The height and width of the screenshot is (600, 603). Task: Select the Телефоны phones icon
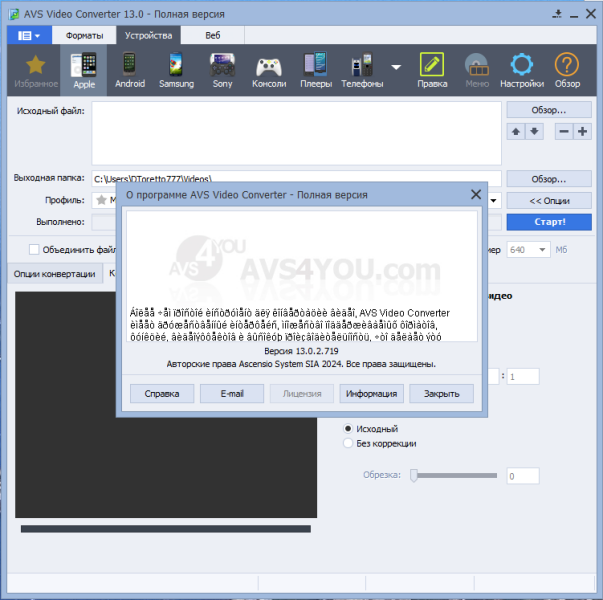click(x=362, y=70)
